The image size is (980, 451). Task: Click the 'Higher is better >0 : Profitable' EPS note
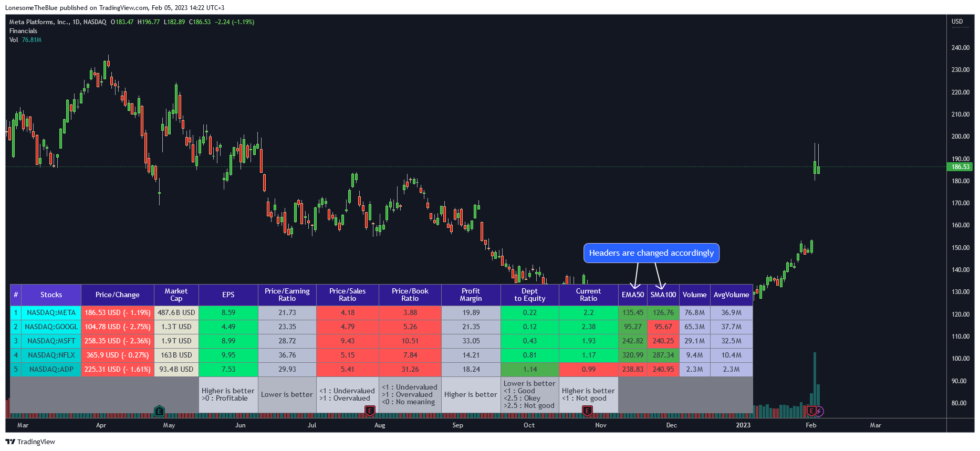228,395
